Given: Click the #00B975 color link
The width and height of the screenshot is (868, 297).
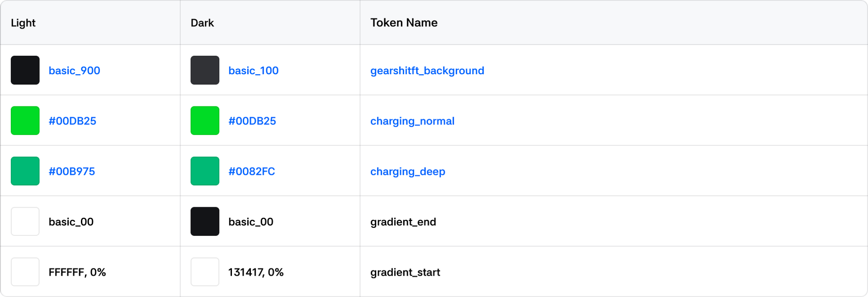Looking at the screenshot, I should coord(72,172).
